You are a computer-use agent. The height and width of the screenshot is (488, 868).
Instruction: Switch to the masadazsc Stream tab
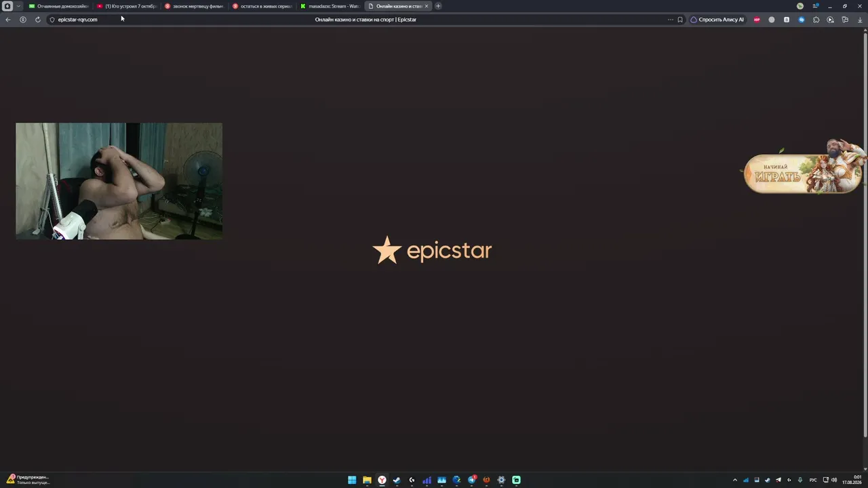(330, 6)
